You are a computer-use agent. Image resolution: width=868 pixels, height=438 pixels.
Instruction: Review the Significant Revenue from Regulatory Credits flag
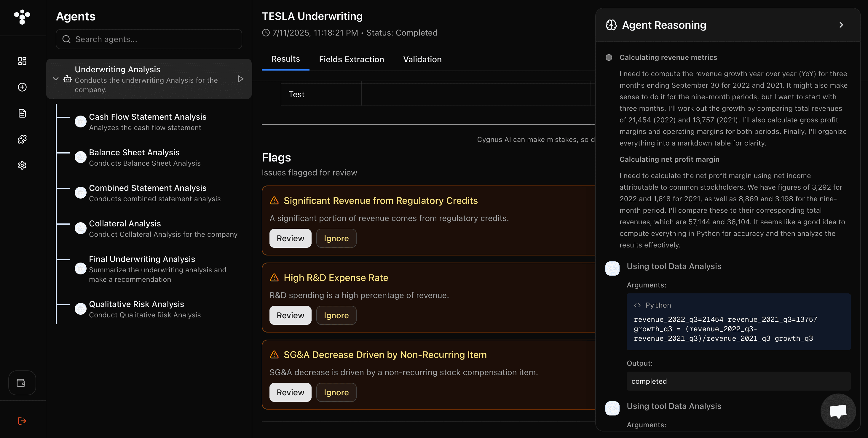pos(290,238)
